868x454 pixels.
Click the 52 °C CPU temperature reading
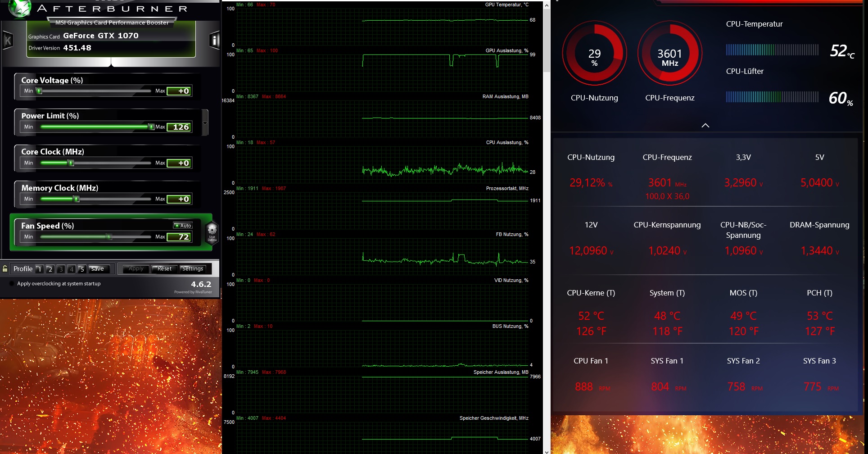pos(842,51)
